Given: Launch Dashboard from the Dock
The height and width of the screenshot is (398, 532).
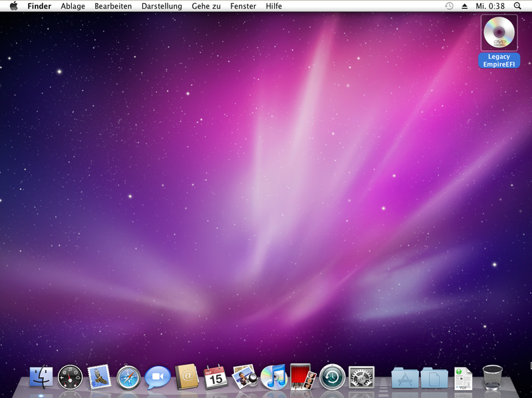Looking at the screenshot, I should [x=70, y=377].
